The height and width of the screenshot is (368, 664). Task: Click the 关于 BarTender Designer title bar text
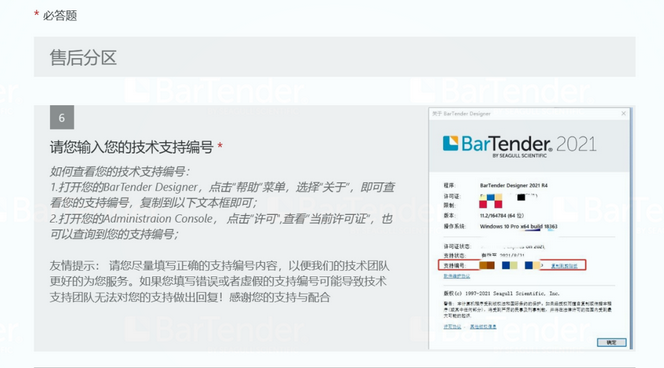coord(461,113)
